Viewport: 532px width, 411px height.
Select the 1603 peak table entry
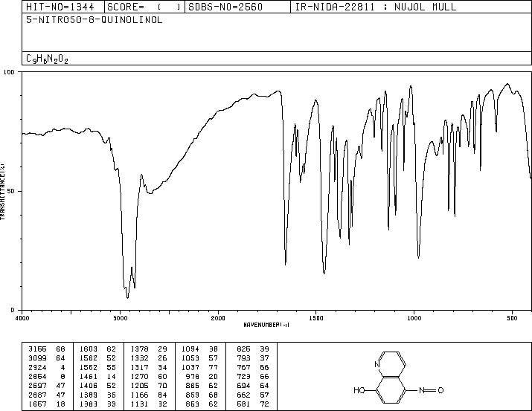(97, 349)
